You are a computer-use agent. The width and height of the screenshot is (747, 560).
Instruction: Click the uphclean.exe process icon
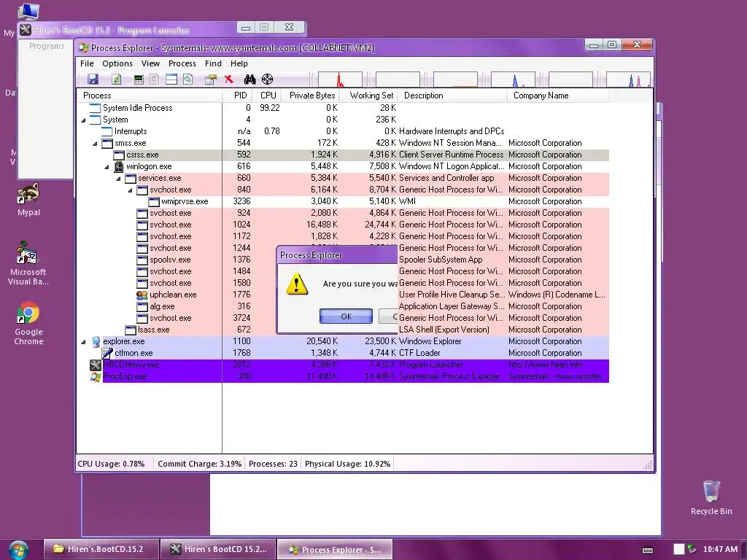[x=142, y=295]
